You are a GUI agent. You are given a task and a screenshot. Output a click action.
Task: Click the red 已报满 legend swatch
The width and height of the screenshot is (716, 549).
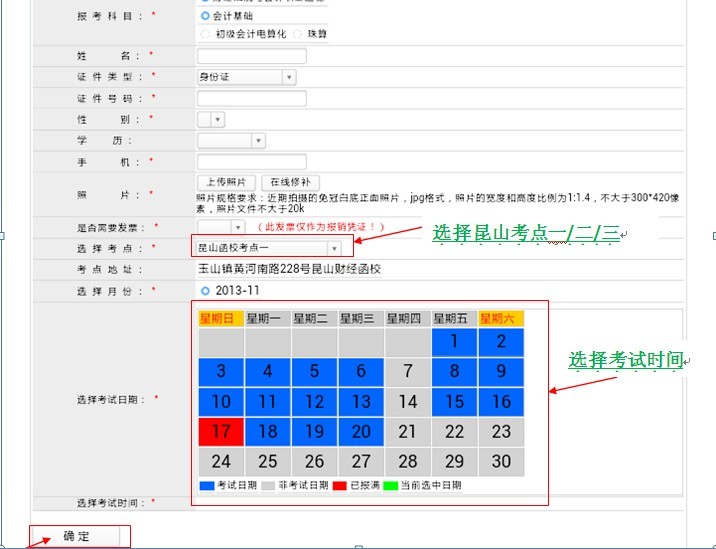(340, 486)
